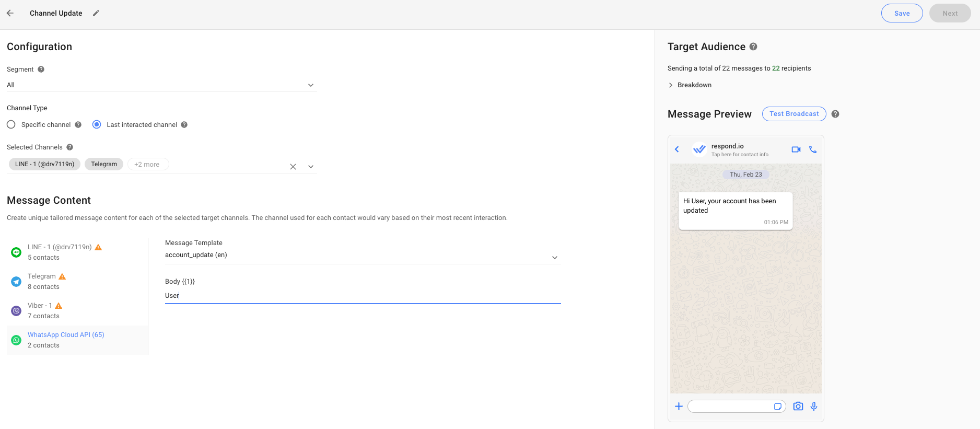Click the pencil icon to rename broadcast
The image size is (980, 429).
click(96, 13)
